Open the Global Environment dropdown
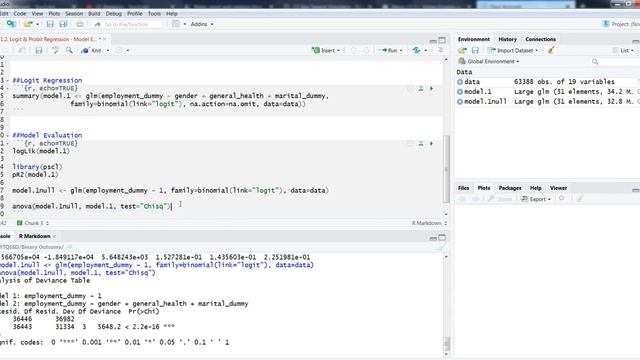The width and height of the screenshot is (640, 360). pyautogui.click(x=489, y=62)
